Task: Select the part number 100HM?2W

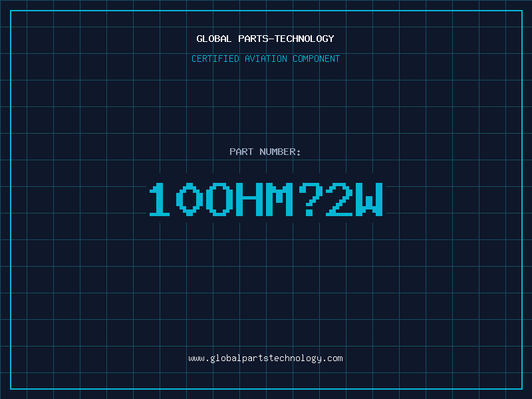Action: click(266, 199)
